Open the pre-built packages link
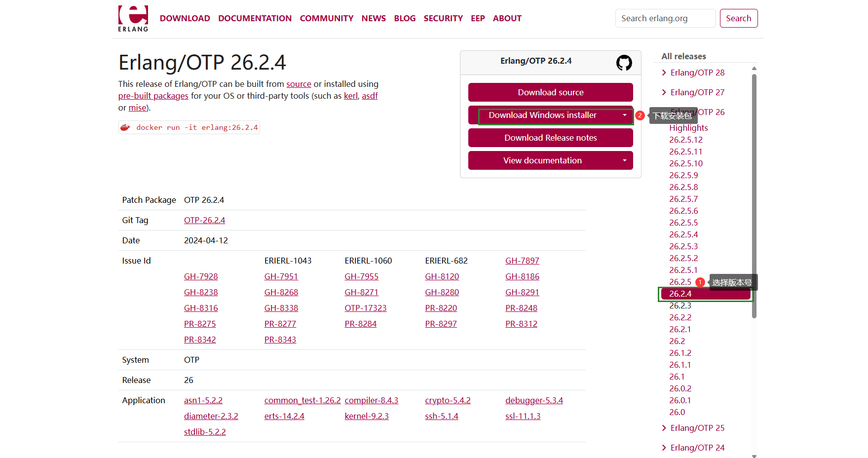Image resolution: width=868 pixels, height=458 pixels. pyautogui.click(x=153, y=96)
